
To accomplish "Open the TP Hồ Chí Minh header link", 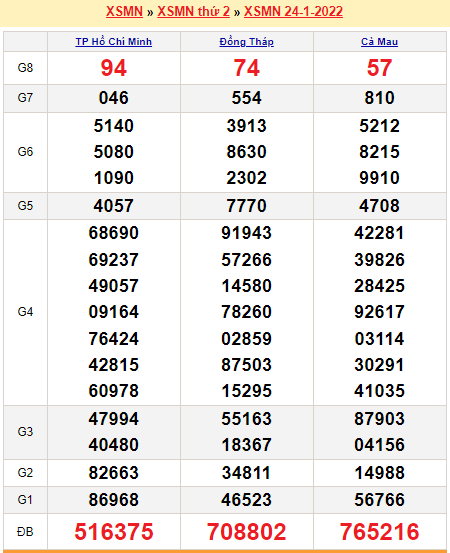I will click(x=114, y=42).
